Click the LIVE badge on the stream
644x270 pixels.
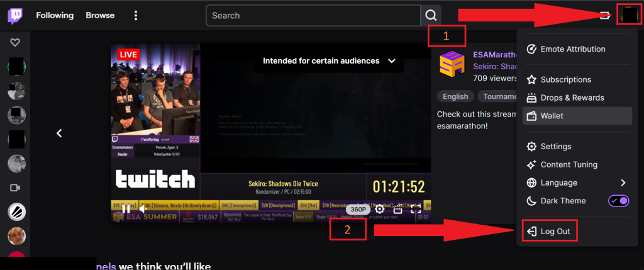128,54
